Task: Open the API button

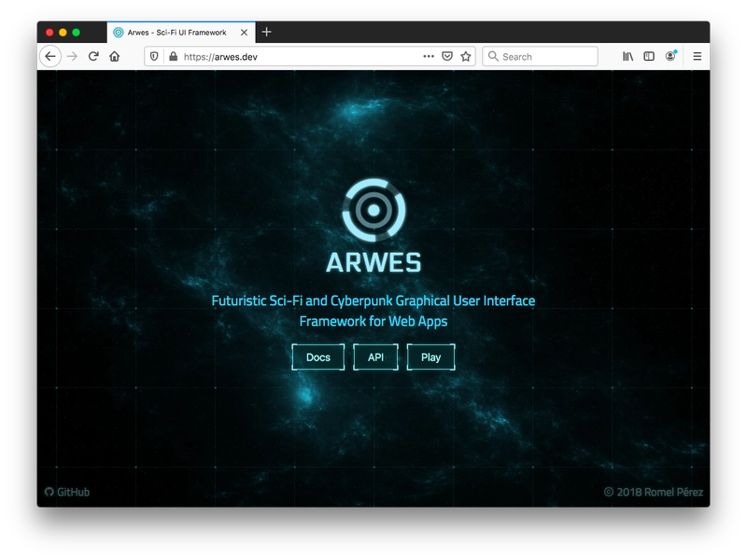Action: point(376,357)
